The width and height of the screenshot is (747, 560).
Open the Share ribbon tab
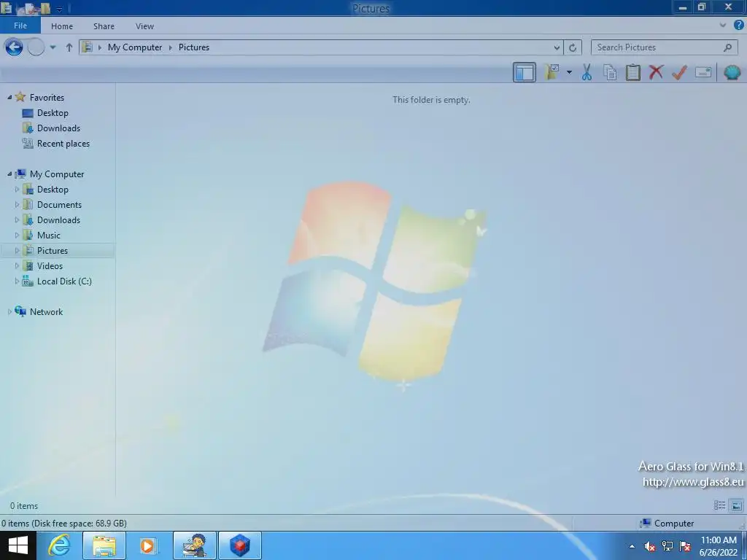(104, 26)
